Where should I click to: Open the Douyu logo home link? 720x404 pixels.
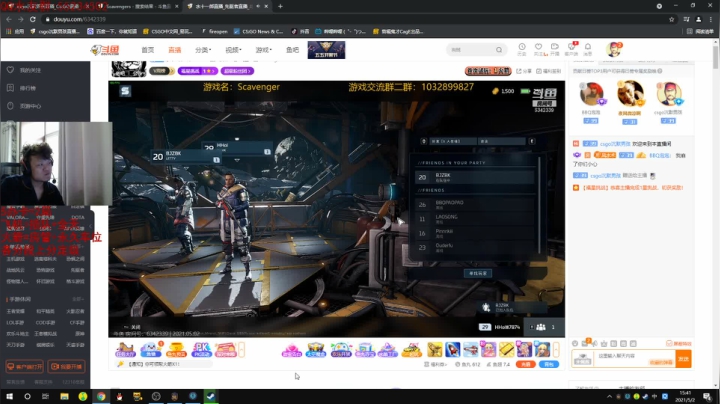pyautogui.click(x=105, y=50)
